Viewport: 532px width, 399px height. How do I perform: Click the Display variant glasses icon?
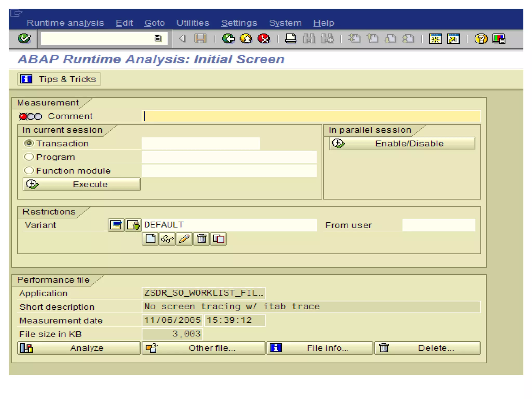click(x=167, y=238)
